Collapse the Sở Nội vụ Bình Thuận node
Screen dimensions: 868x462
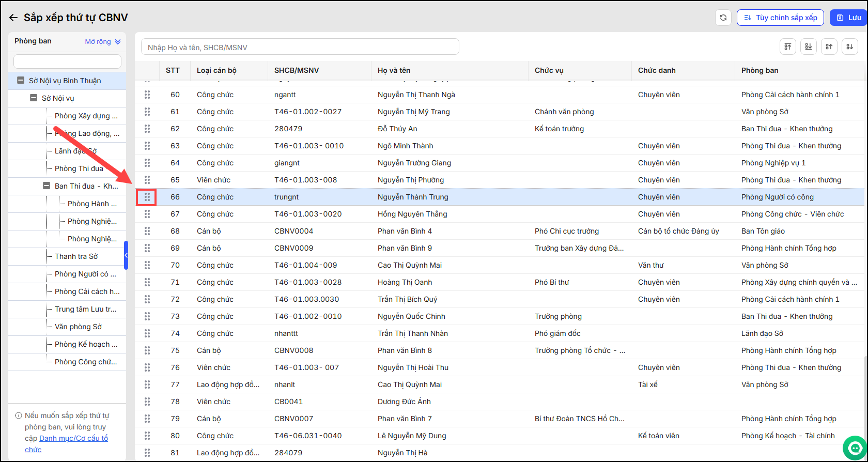click(x=21, y=81)
